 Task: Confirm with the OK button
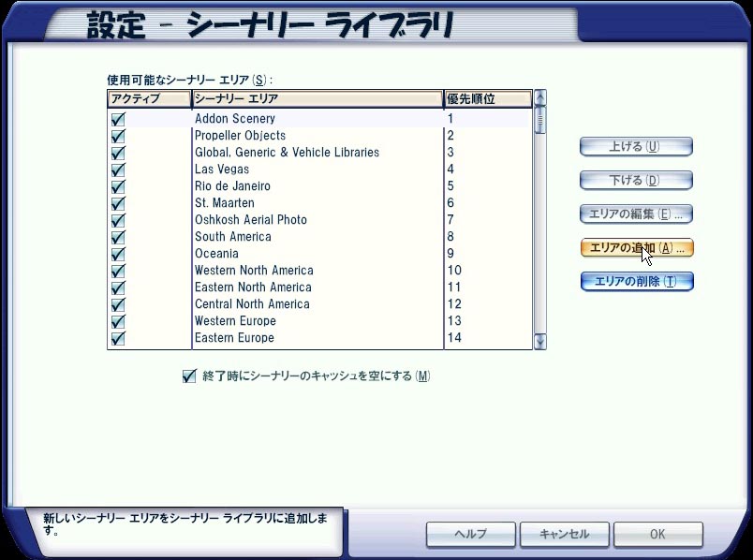click(x=657, y=534)
